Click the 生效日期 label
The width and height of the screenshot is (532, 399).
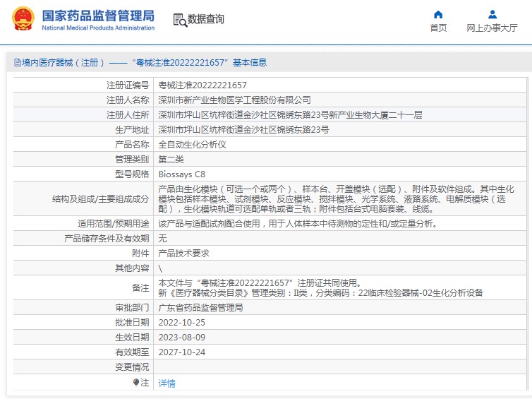point(132,338)
